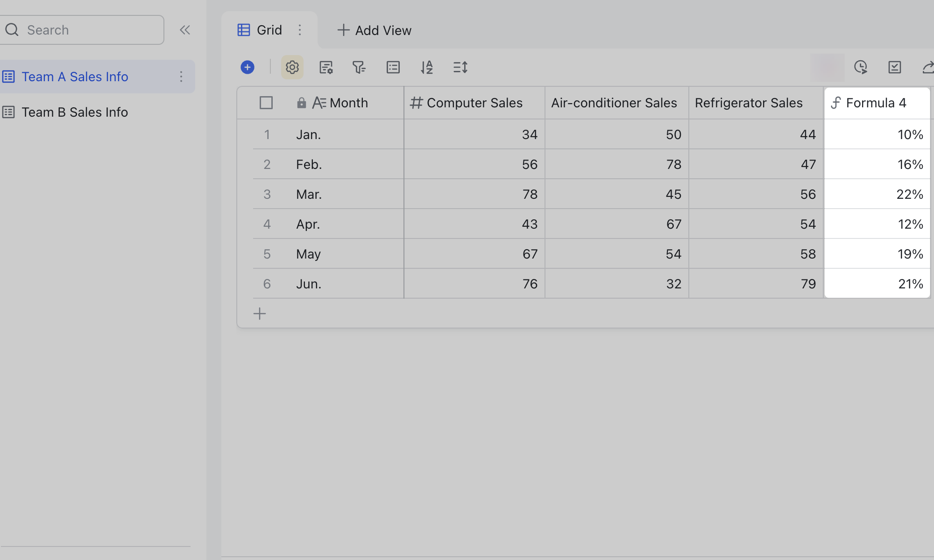Click the checkbox task icon in toolbar
The image size is (934, 560).
(895, 67)
